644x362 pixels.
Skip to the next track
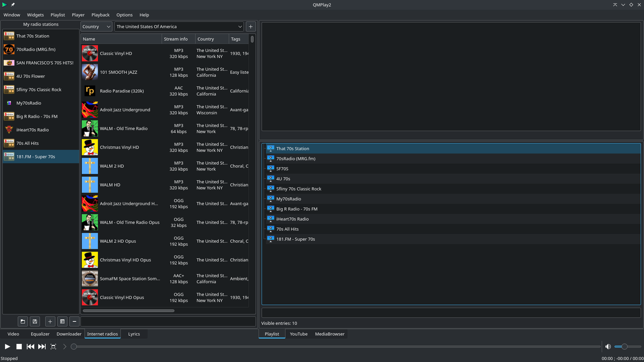tap(42, 346)
